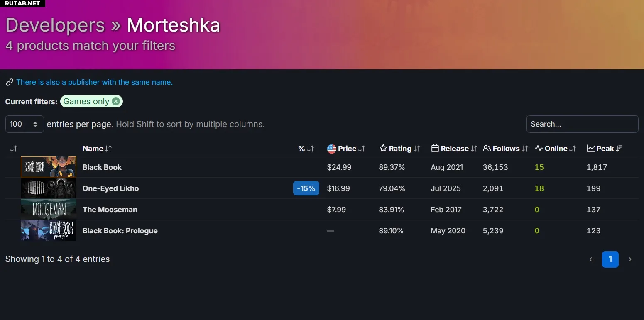Click the first column sort arrows icon

[14, 149]
